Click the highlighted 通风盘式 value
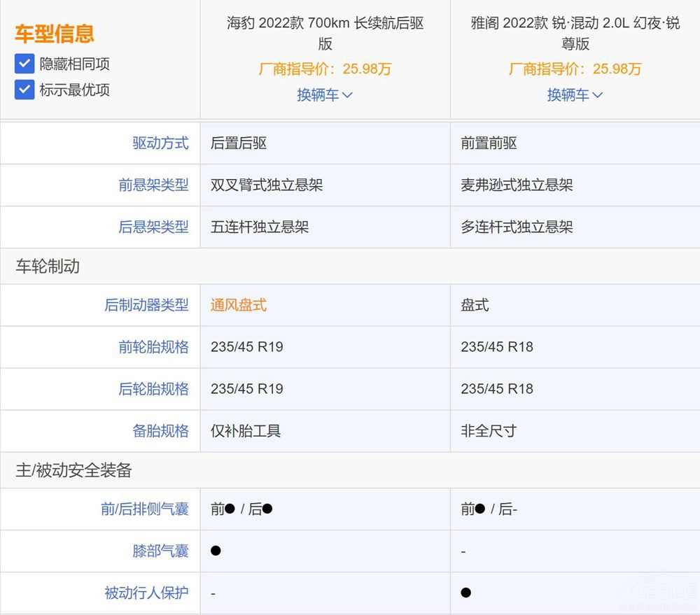Image resolution: width=700 pixels, height=615 pixels. click(x=239, y=305)
